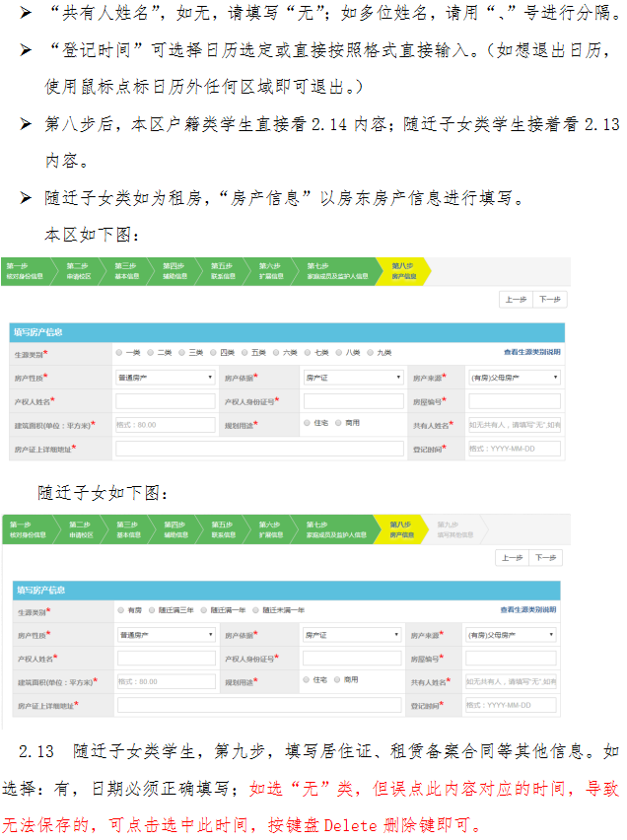Focus 共有人姓名 field in 随迁子女 form
Screen dimensions: 627x840
pyautogui.click(x=511, y=682)
